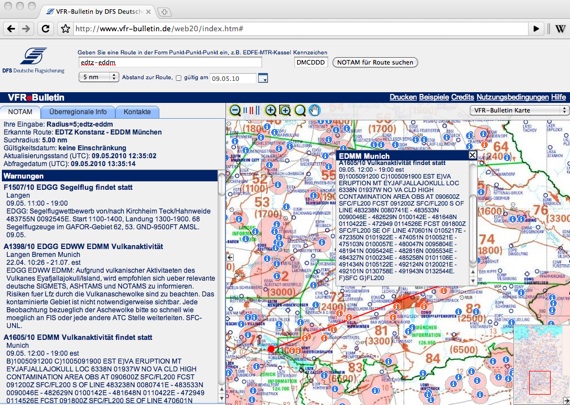The width and height of the screenshot is (570, 405).
Task: Click the popup scrollbar down arrow
Action: [x=473, y=281]
